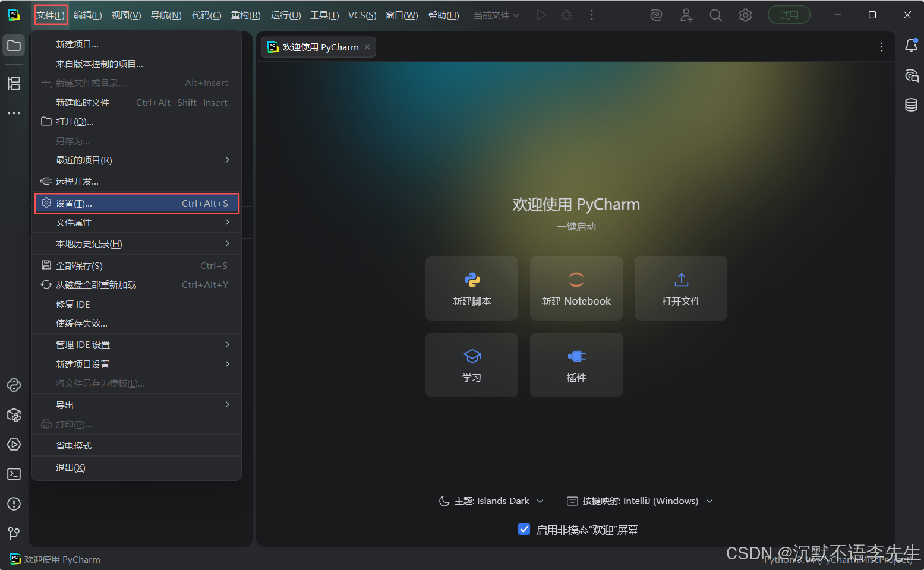The image size is (924, 570).
Task: Open the 代码(C) menu
Action: (x=206, y=15)
